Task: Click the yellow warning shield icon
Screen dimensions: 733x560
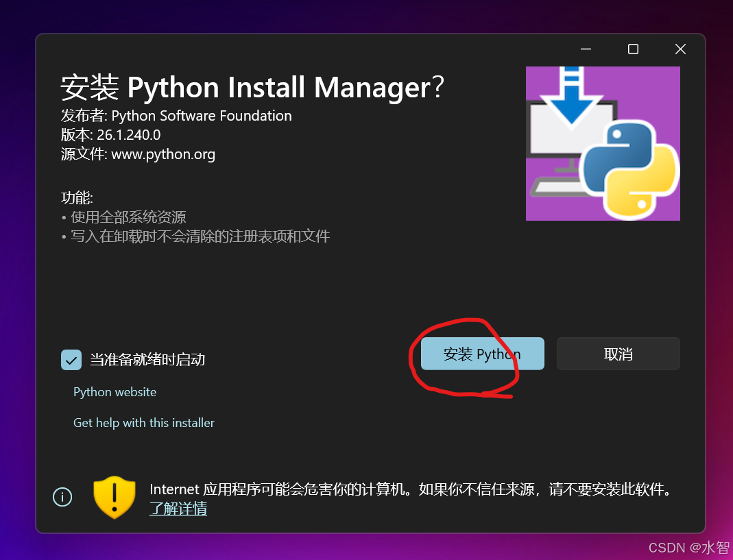Action: [115, 498]
